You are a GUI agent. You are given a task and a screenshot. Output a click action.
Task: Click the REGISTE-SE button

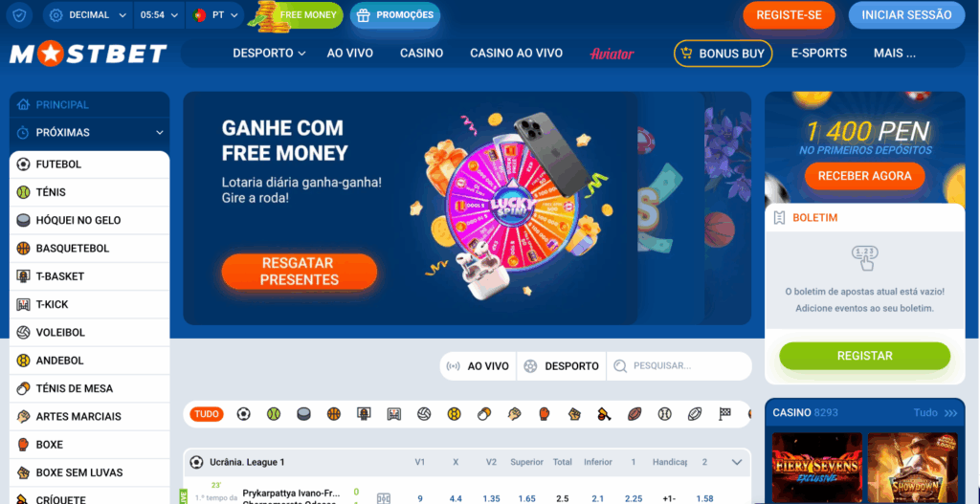(789, 15)
